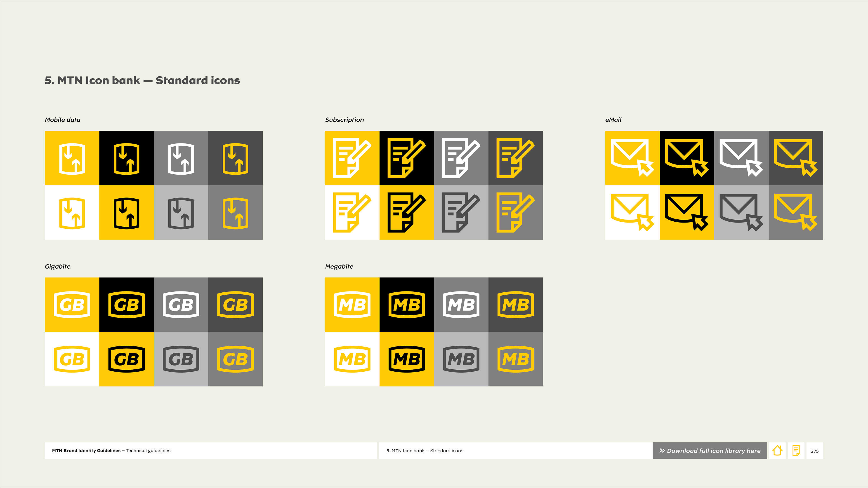Click the white GB icon on mid-grey
The height and width of the screenshot is (488, 868).
pyautogui.click(x=181, y=305)
